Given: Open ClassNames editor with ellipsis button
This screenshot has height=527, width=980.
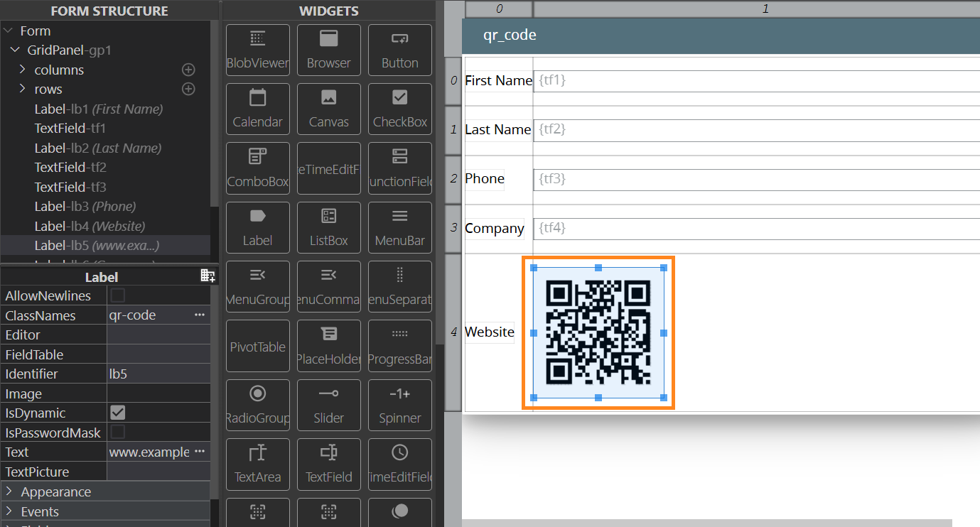Looking at the screenshot, I should point(200,315).
